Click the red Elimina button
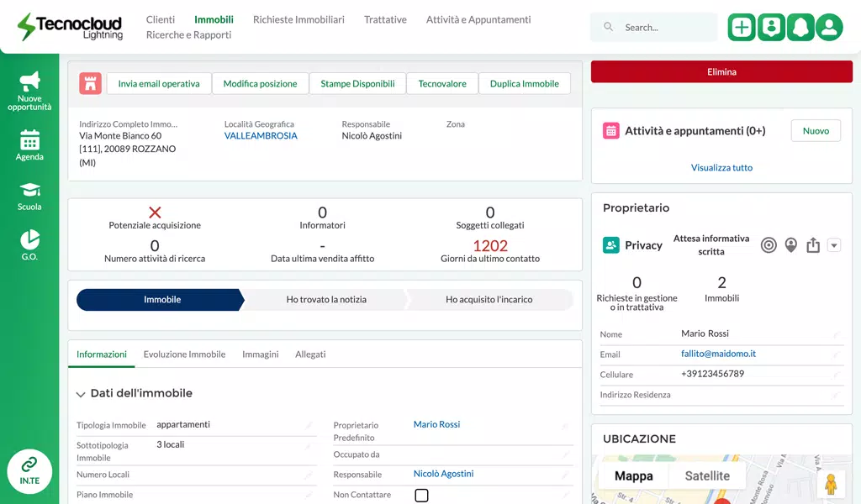Screen dimensions: 861x504 click(721, 72)
